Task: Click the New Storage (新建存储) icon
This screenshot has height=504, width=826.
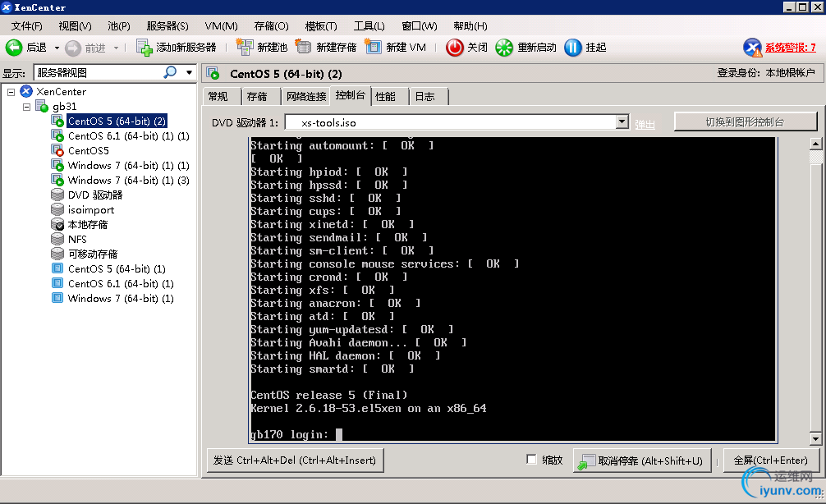Action: [x=303, y=47]
